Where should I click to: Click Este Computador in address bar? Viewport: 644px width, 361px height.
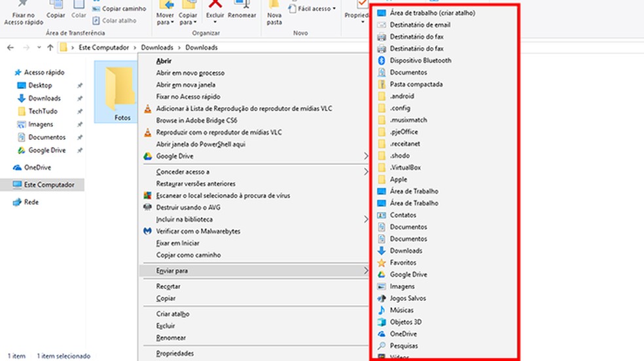pos(103,48)
